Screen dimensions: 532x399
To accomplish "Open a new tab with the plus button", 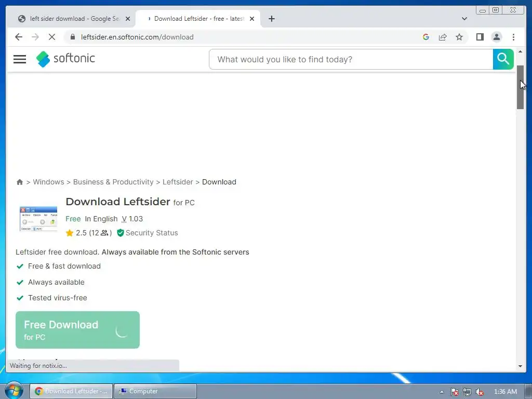I will click(271, 19).
